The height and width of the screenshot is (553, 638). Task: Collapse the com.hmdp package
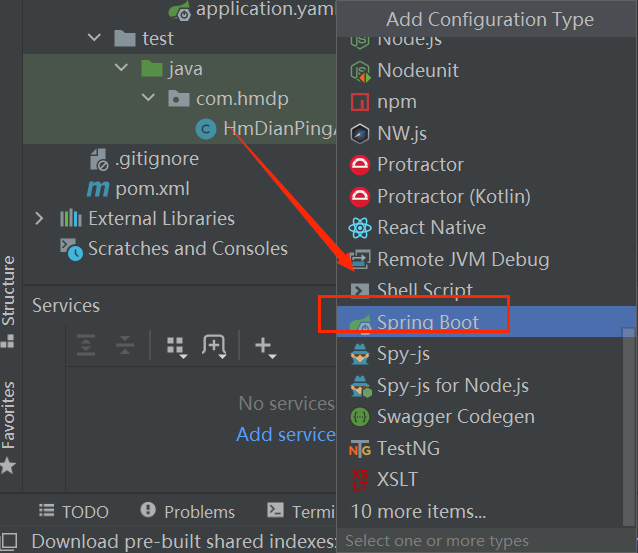148,98
